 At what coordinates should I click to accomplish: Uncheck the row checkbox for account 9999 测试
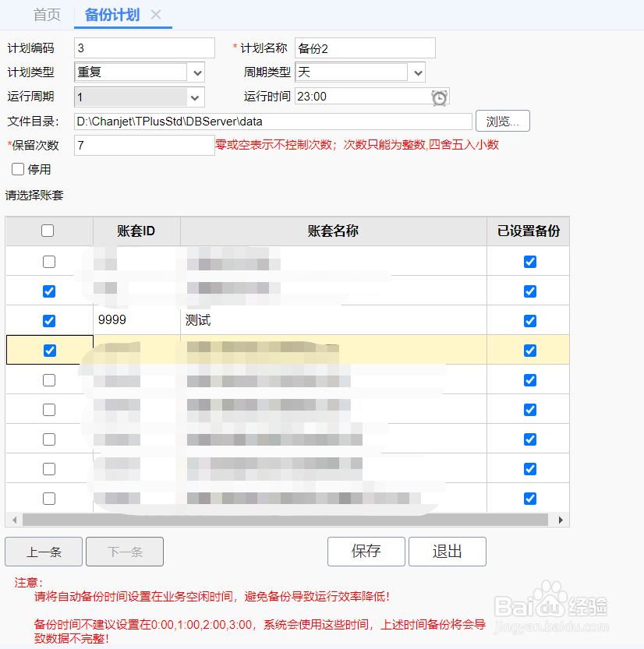48,320
